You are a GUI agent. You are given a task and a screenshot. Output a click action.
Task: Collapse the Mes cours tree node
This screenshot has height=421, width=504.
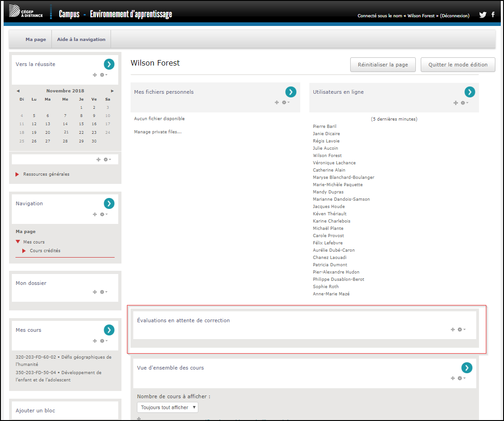tap(18, 242)
